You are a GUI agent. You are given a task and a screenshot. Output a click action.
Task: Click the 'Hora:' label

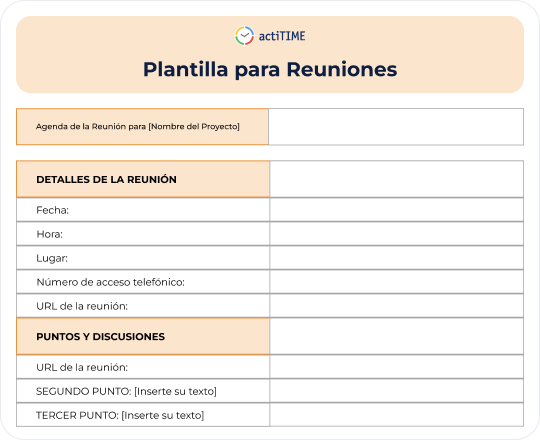50,234
